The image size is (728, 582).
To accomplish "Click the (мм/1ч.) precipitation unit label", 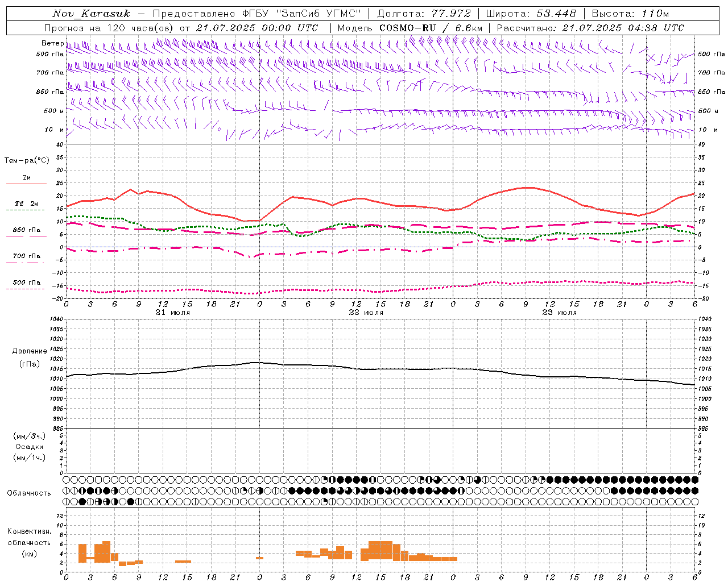I will click(x=30, y=458).
